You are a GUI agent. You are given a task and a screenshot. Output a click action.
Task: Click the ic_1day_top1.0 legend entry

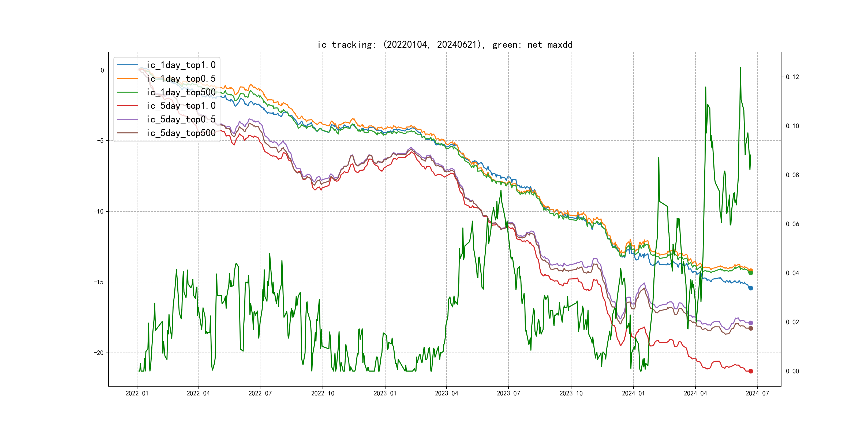[181, 65]
